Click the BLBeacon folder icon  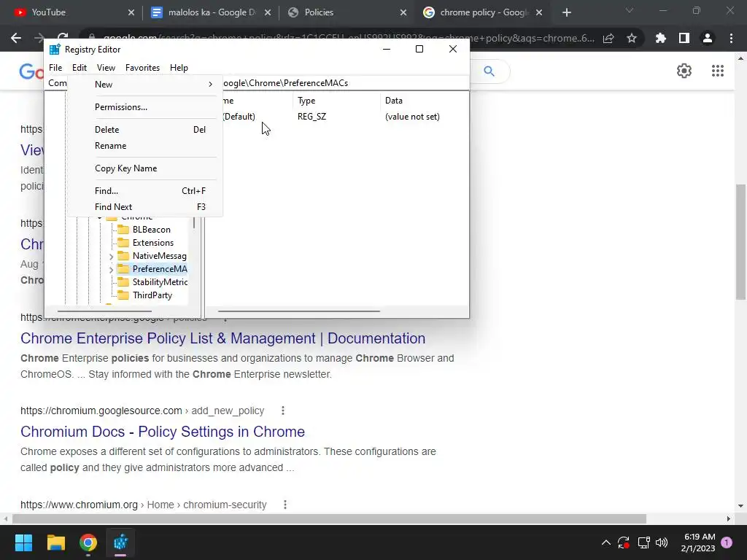tap(123, 230)
